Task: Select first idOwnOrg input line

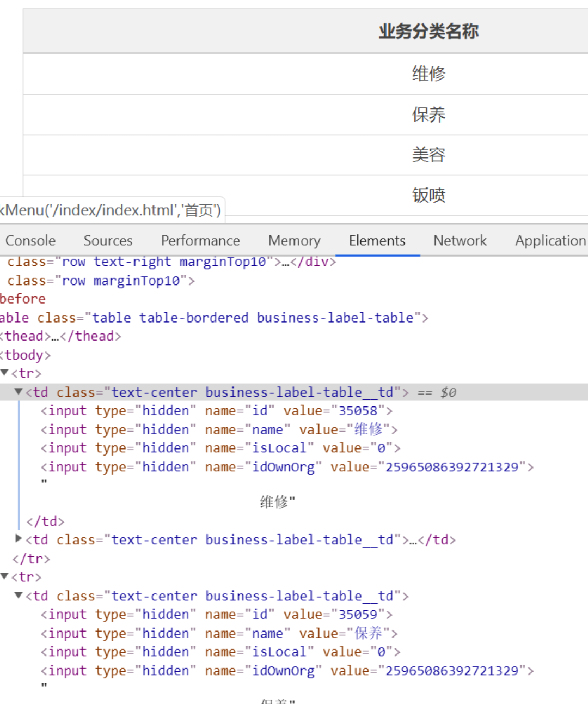Action: tap(287, 467)
